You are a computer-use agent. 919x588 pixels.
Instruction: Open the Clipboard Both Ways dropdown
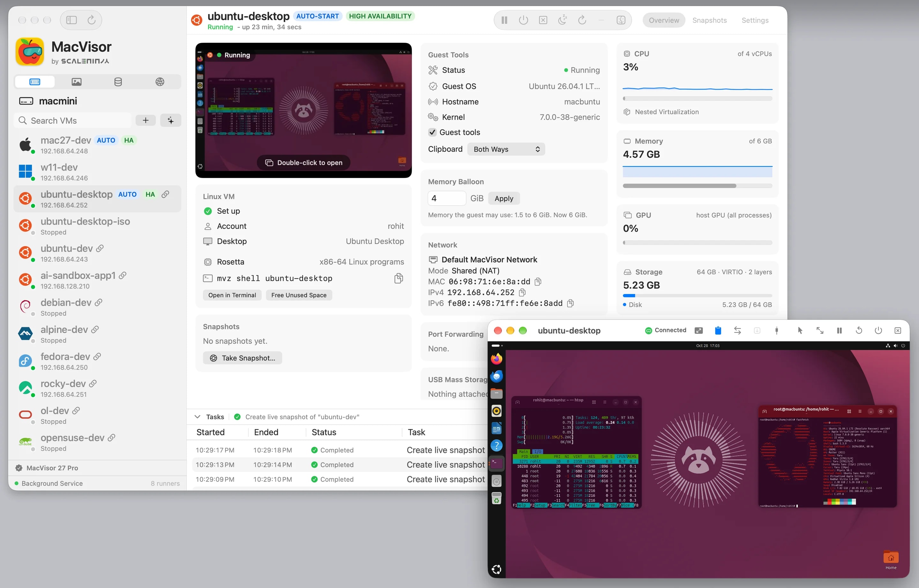(x=506, y=149)
